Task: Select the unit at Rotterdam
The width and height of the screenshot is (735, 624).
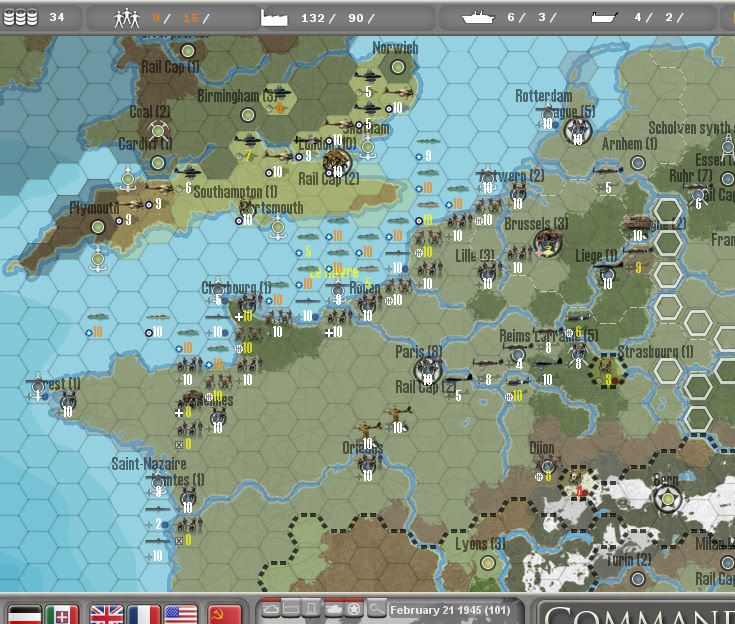Action: (549, 115)
